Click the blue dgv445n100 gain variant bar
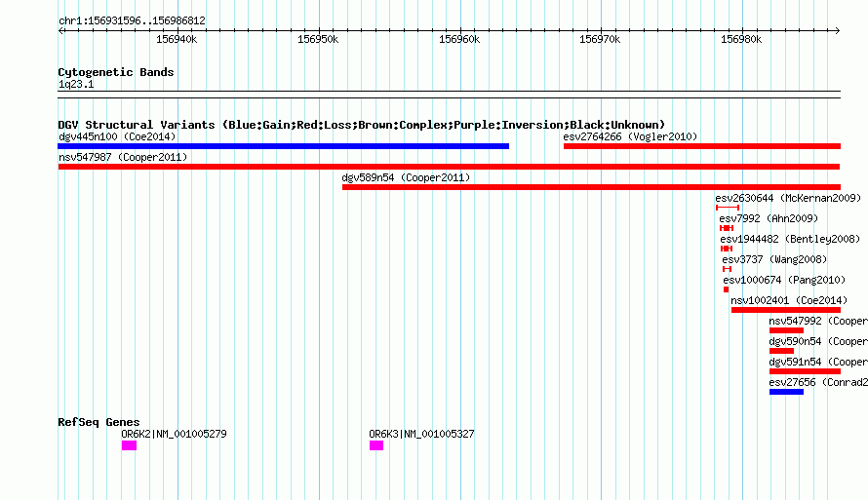868x500 pixels. (284, 146)
